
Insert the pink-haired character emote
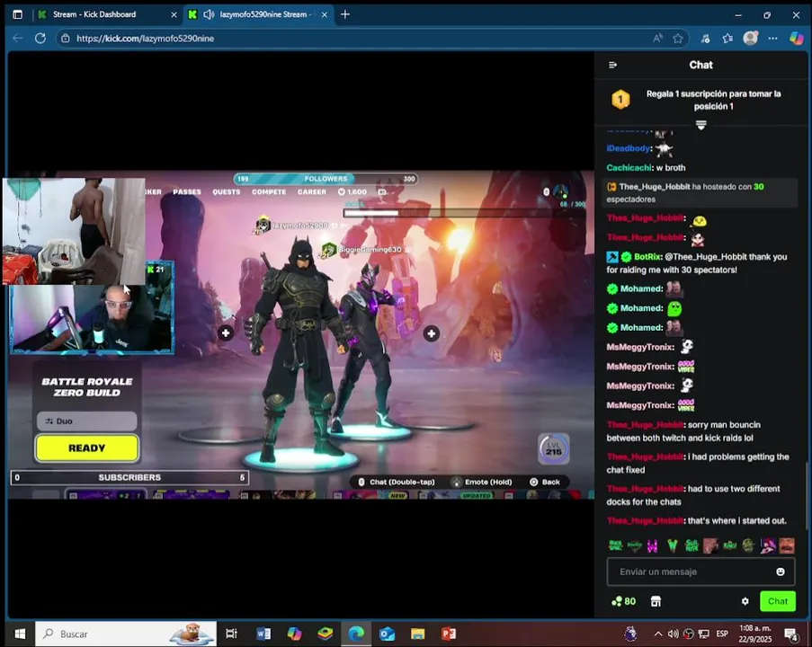767,545
